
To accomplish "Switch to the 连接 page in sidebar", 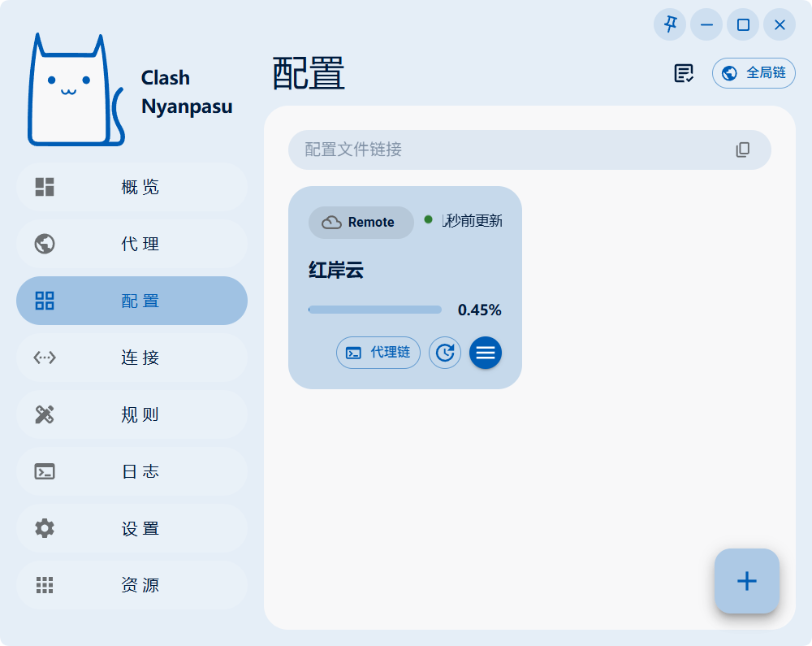I will 132,358.
